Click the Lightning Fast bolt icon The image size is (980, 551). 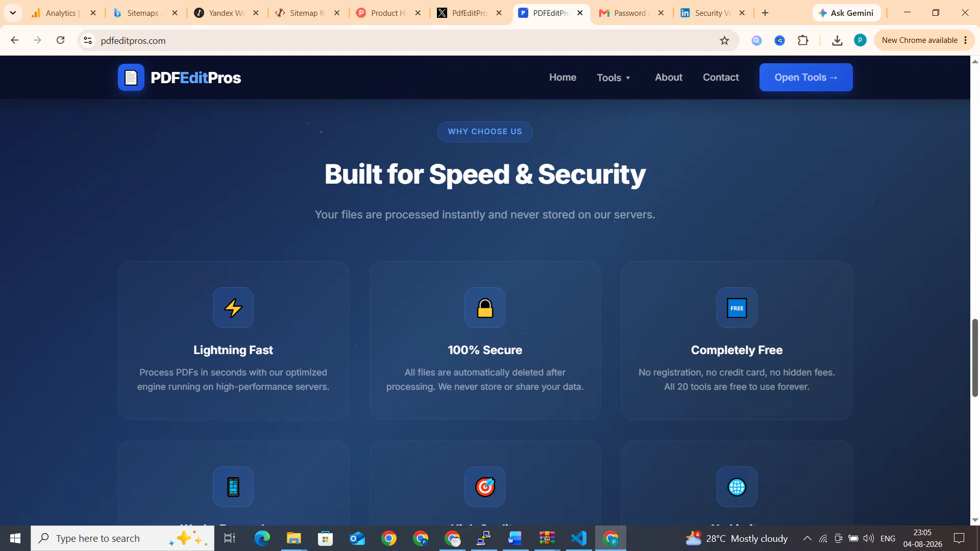233,308
